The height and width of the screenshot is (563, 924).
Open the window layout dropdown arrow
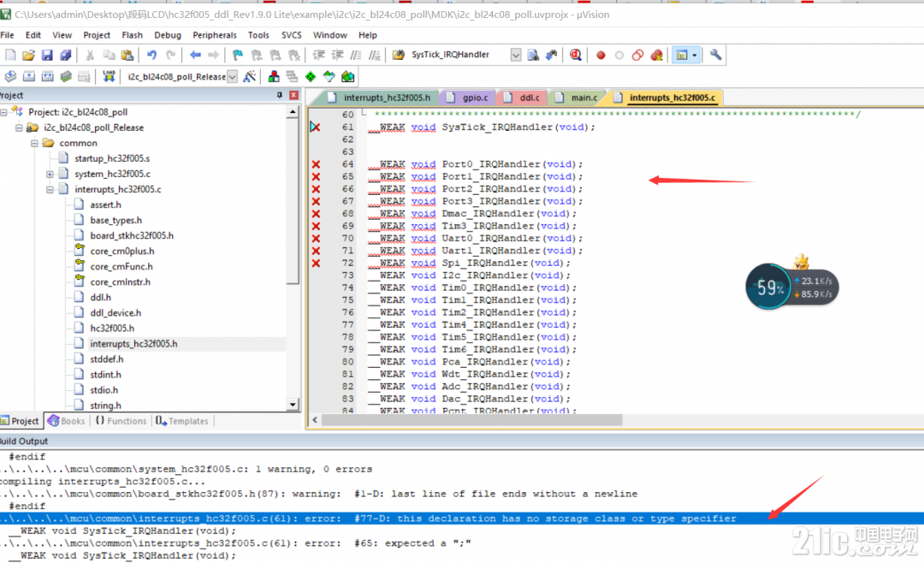(x=695, y=55)
